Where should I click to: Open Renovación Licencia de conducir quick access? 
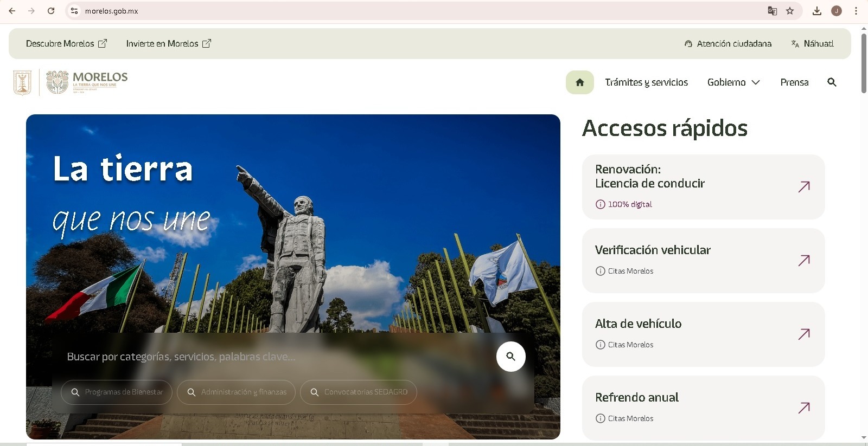pos(703,187)
